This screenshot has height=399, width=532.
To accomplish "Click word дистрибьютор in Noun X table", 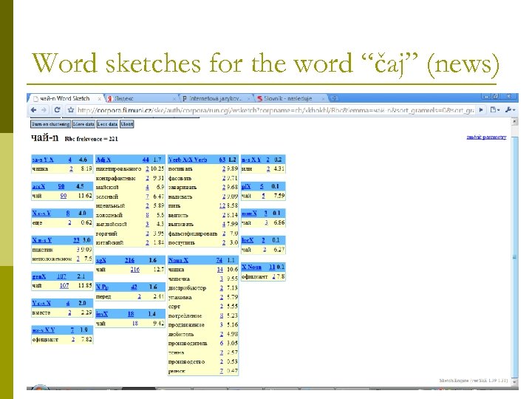I will click(187, 288).
